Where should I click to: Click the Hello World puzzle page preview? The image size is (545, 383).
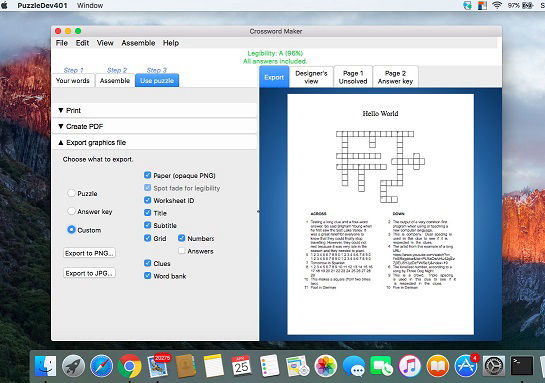click(x=380, y=214)
